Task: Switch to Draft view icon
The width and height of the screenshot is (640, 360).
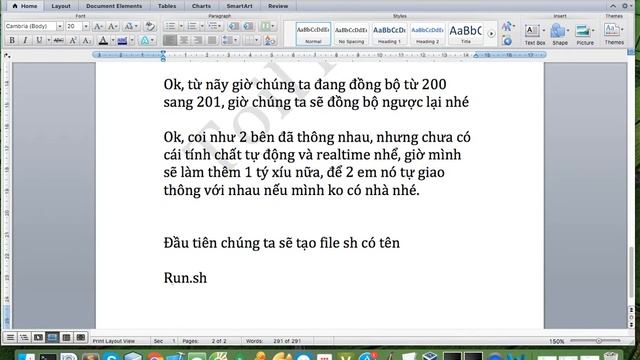Action: click(10, 337)
